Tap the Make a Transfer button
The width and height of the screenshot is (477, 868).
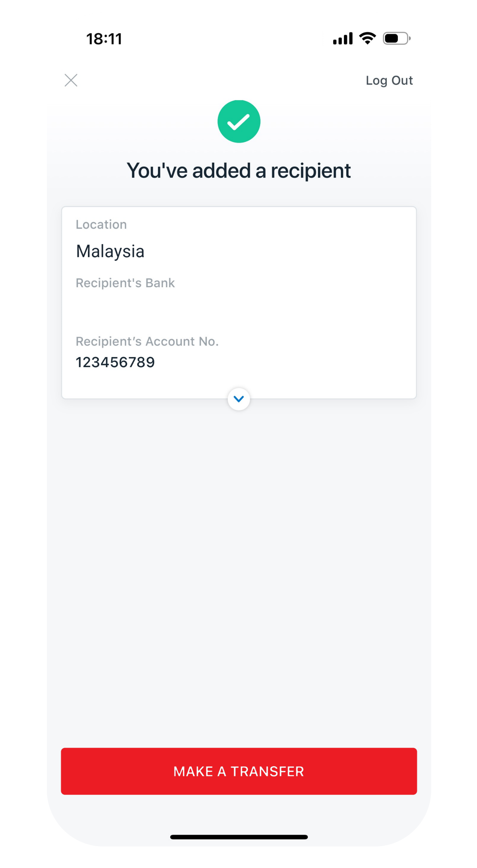(238, 771)
